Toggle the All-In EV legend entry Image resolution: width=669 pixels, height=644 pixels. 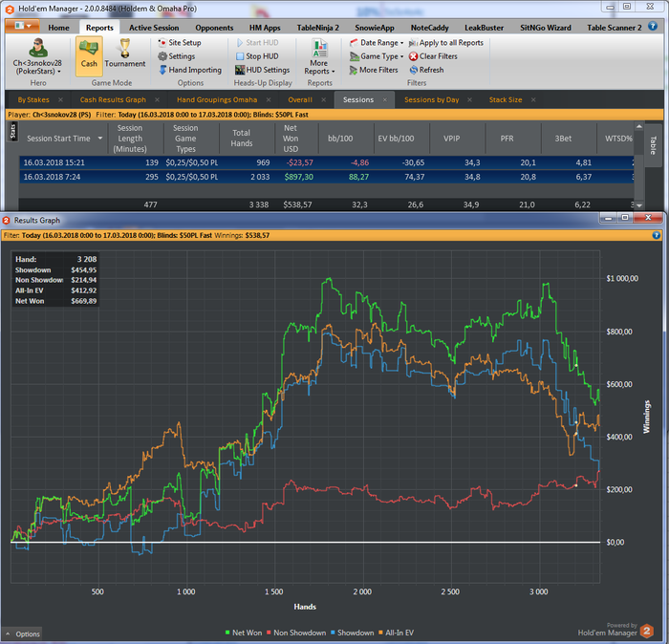(x=397, y=633)
